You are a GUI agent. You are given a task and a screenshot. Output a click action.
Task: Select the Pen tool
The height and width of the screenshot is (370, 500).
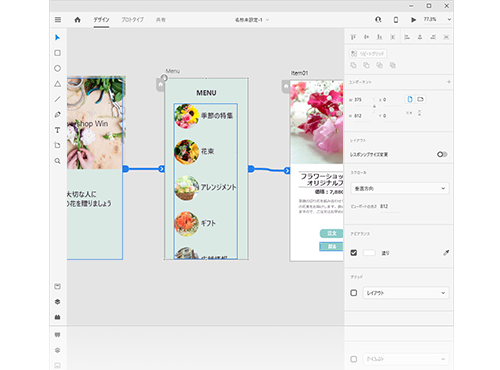point(57,114)
